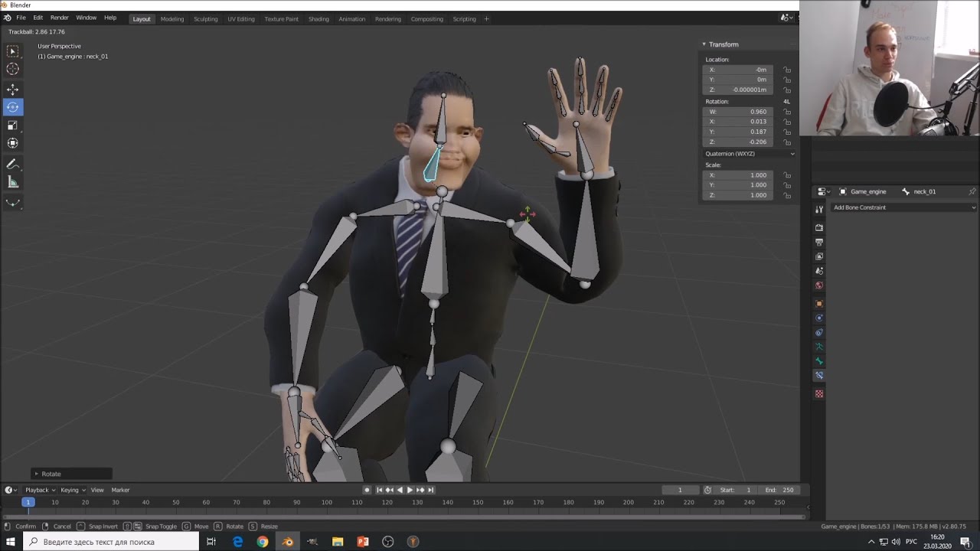Viewport: 980px width, 551px height.
Task: Open Object Data armature properties tab
Action: (819, 347)
